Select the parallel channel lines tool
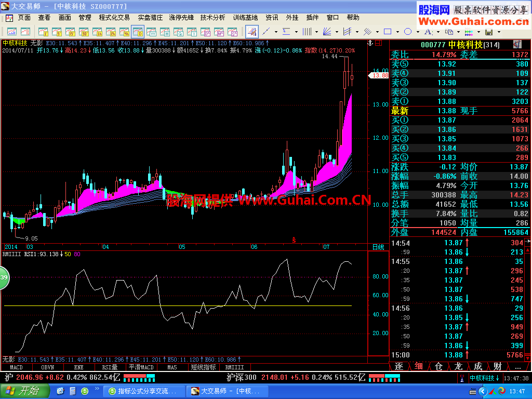 point(348,32)
